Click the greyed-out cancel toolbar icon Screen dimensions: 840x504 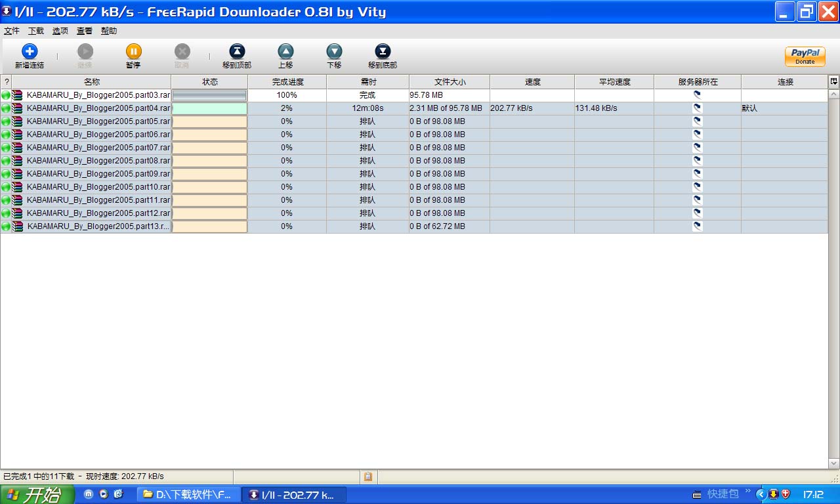coord(182,52)
